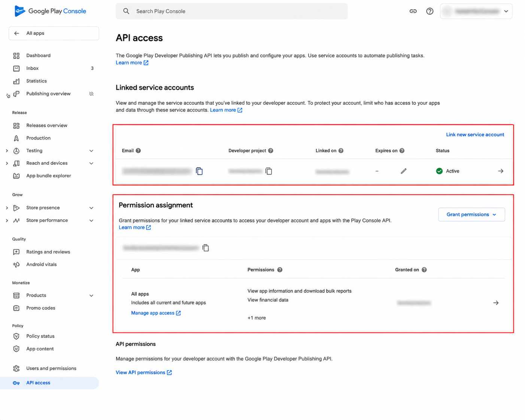Click the Promo codes icon

click(16, 308)
